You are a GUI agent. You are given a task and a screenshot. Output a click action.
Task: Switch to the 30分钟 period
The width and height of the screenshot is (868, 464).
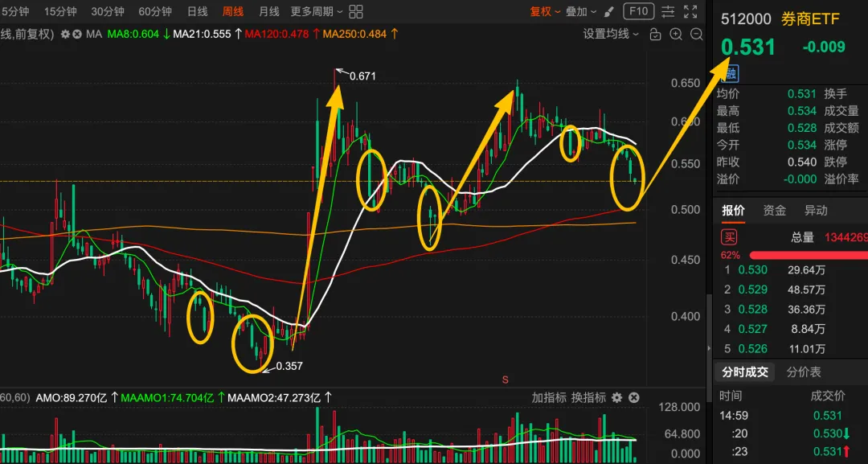[108, 11]
